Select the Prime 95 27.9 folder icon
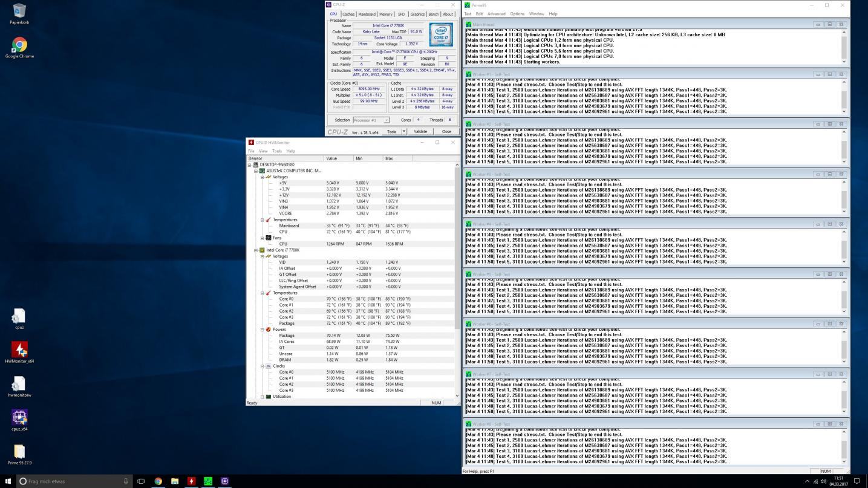This screenshot has height=488, width=868. [19, 455]
